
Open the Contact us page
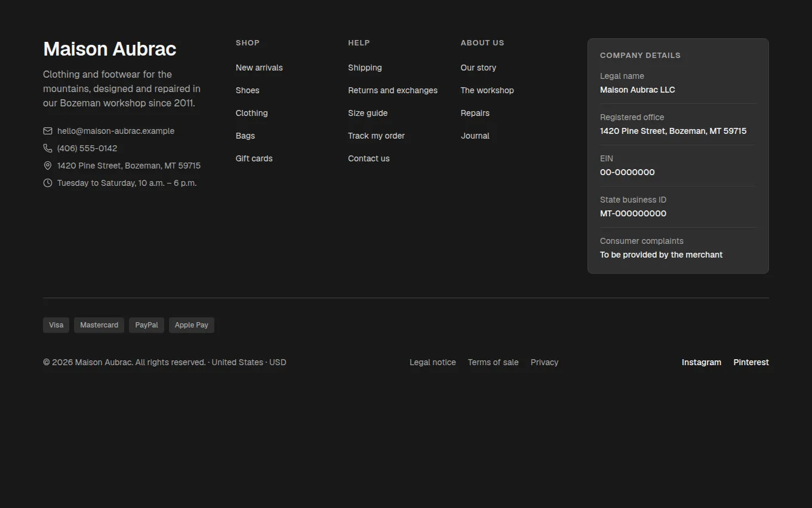(x=368, y=158)
